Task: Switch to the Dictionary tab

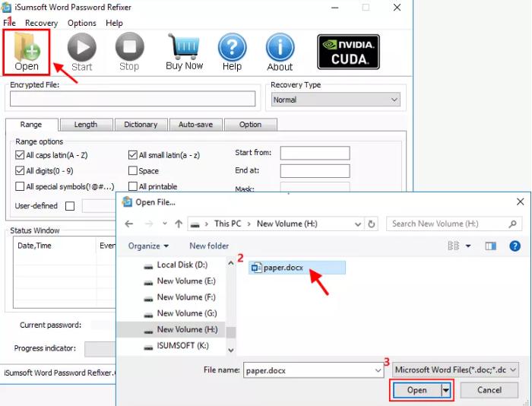Action: [x=141, y=125]
